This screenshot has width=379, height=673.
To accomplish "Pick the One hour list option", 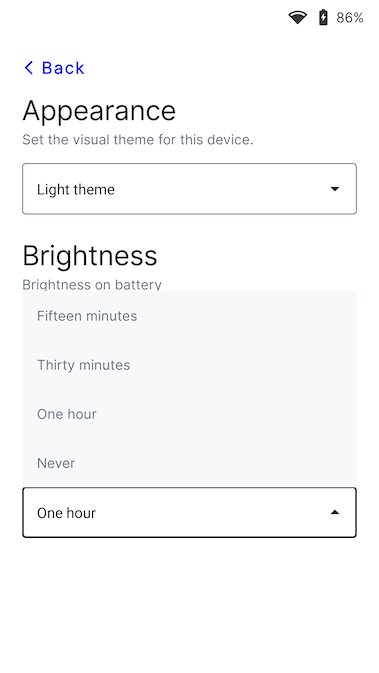I will (x=189, y=414).
